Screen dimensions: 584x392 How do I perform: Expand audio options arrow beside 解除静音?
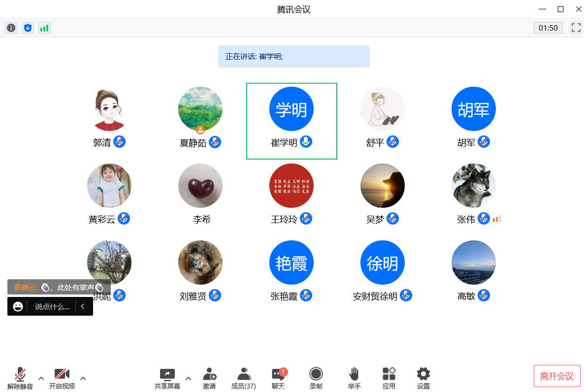tap(41, 378)
